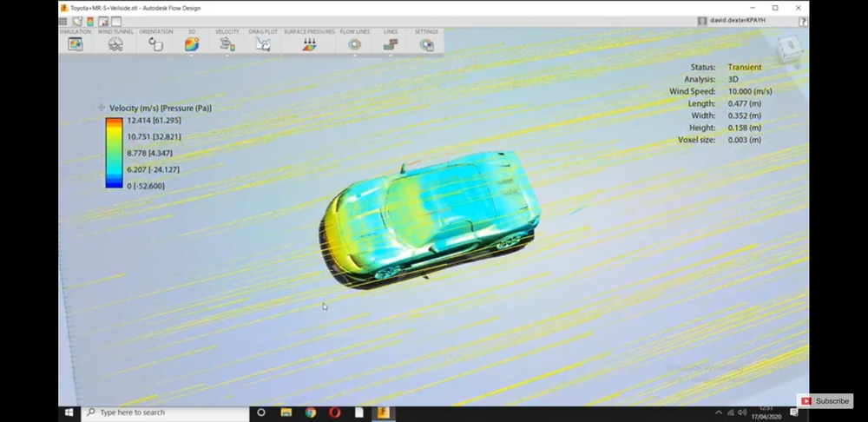Select the 12.414 [61.295] legend value
Viewport: 868px width, 422px height.
[154, 120]
